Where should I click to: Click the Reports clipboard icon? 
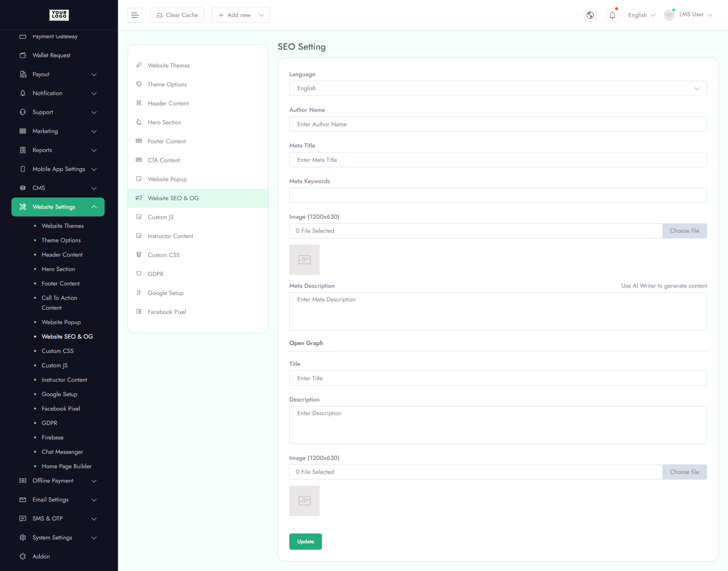point(23,150)
